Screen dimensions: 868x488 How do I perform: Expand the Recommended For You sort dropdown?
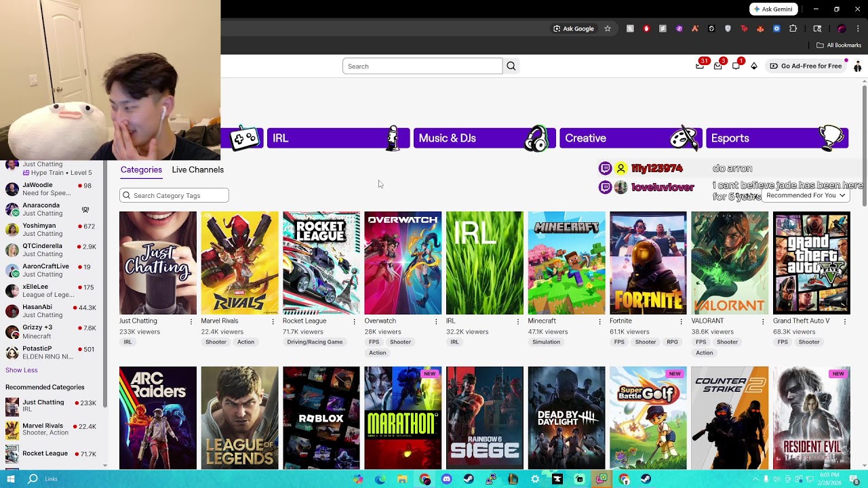click(x=806, y=195)
